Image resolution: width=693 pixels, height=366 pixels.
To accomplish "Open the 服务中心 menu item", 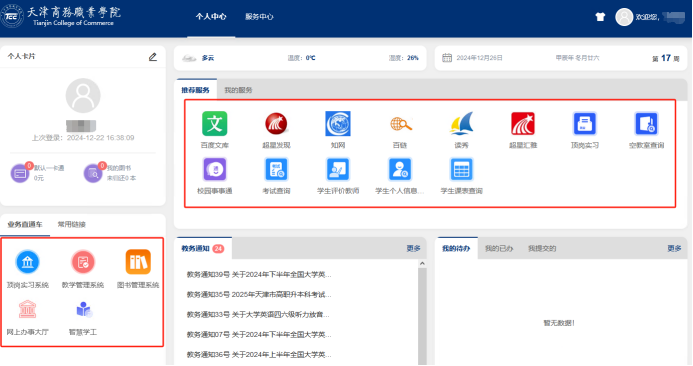I will (x=259, y=17).
